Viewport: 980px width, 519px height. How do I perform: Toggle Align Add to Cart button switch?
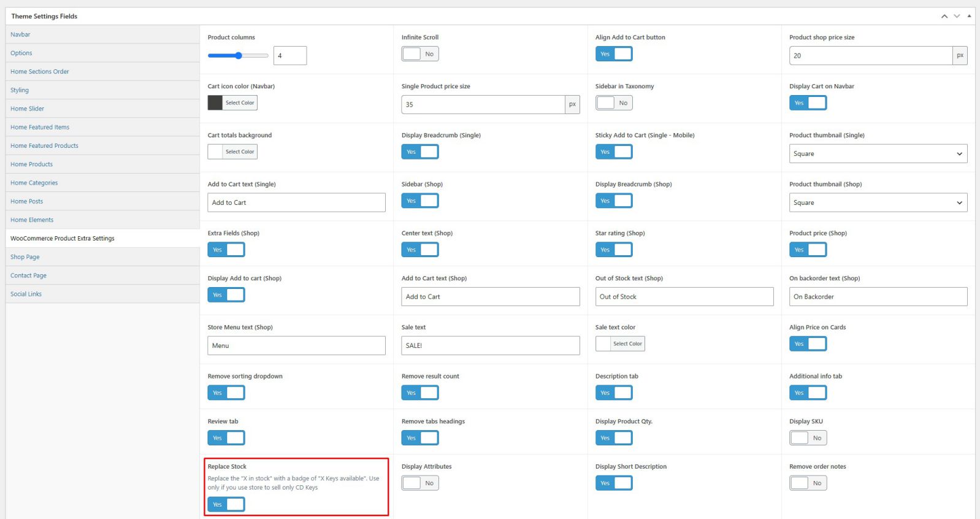click(614, 54)
